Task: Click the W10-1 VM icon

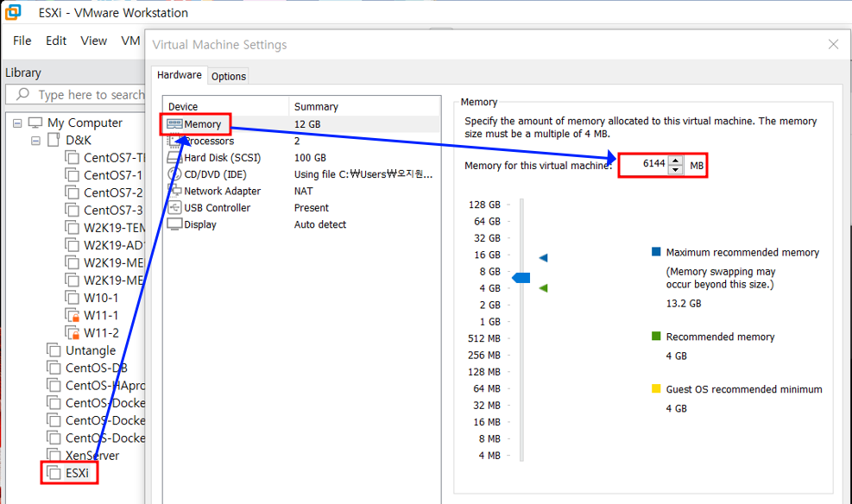Action: 72,298
